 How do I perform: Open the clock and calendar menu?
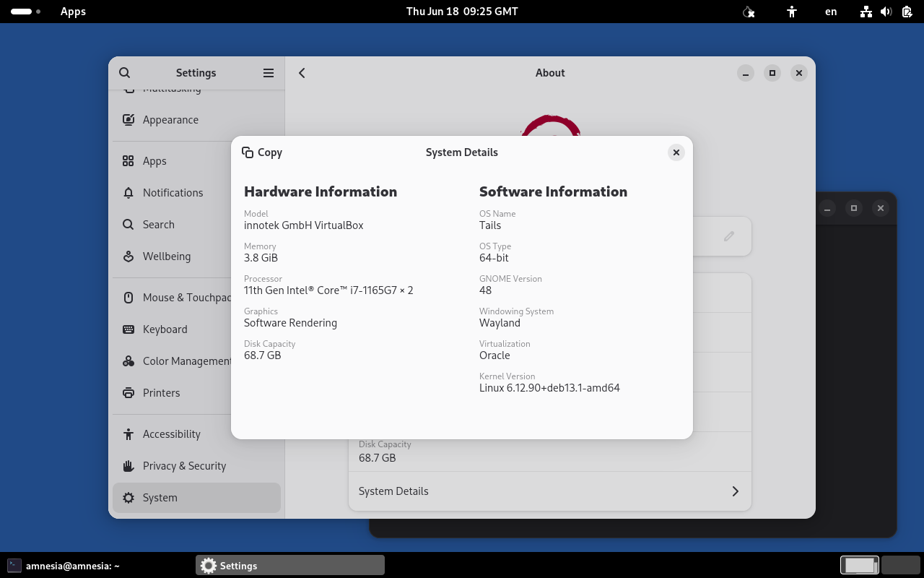(462, 12)
